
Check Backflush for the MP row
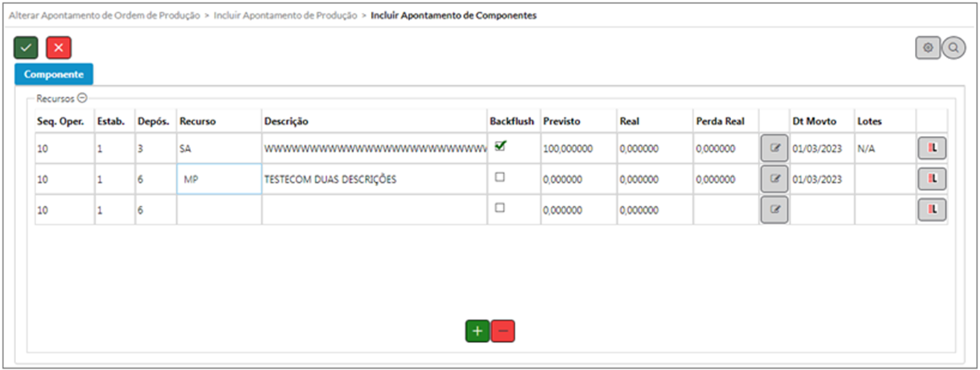500,177
